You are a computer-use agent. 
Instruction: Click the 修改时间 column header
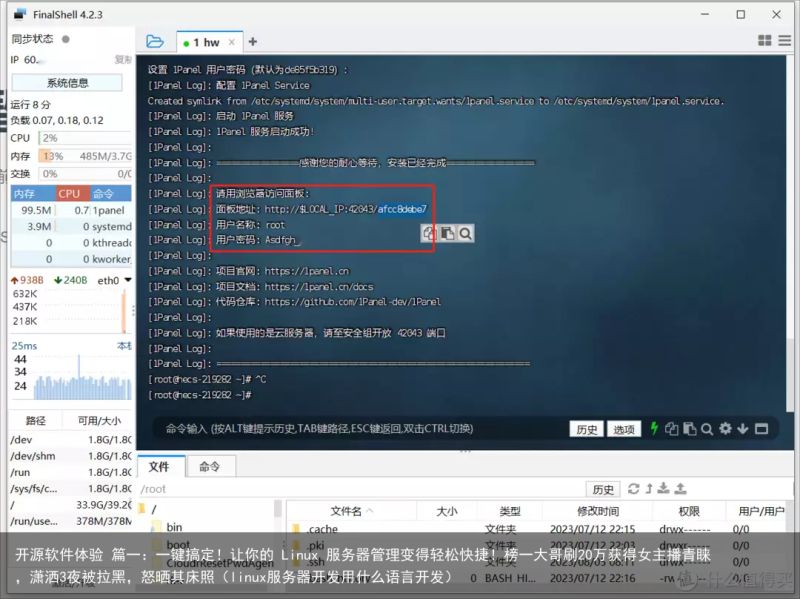[598, 511]
